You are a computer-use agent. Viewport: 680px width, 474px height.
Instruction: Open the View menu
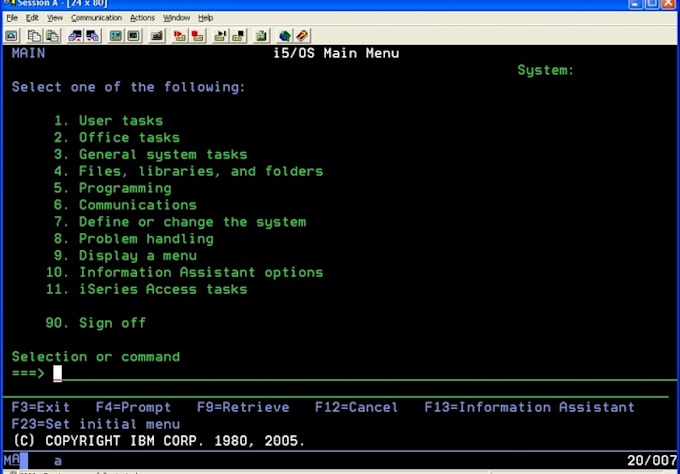pos(55,18)
